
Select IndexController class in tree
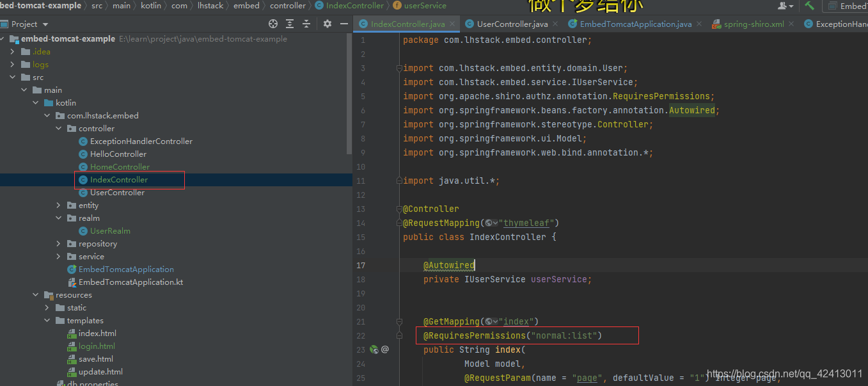[119, 180]
